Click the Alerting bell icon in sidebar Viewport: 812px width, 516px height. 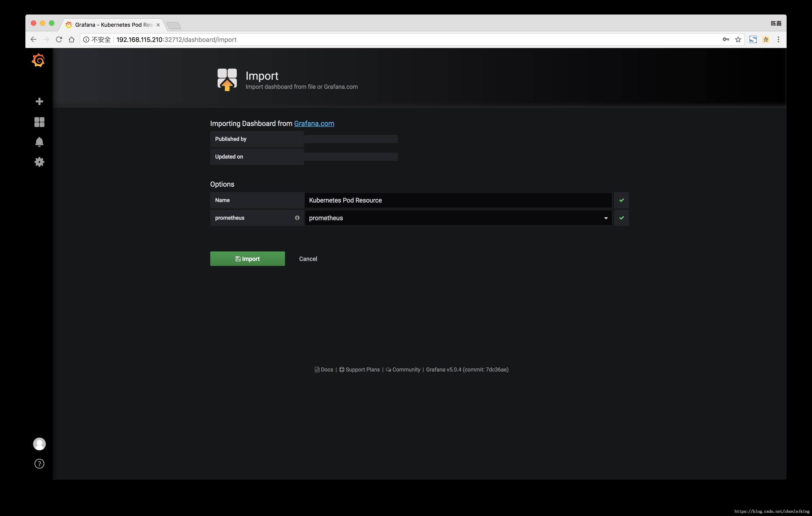[x=39, y=141]
